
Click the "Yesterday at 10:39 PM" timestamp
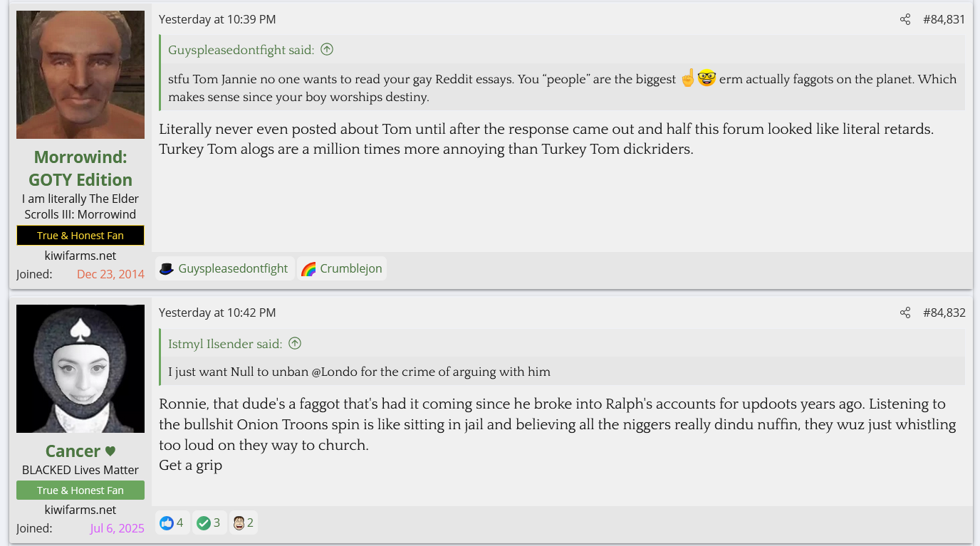coord(217,19)
